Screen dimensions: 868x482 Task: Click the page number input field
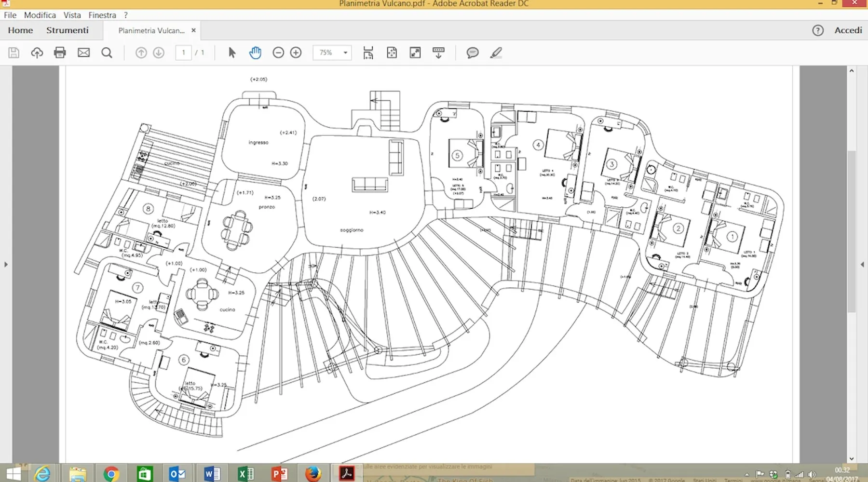click(x=183, y=53)
